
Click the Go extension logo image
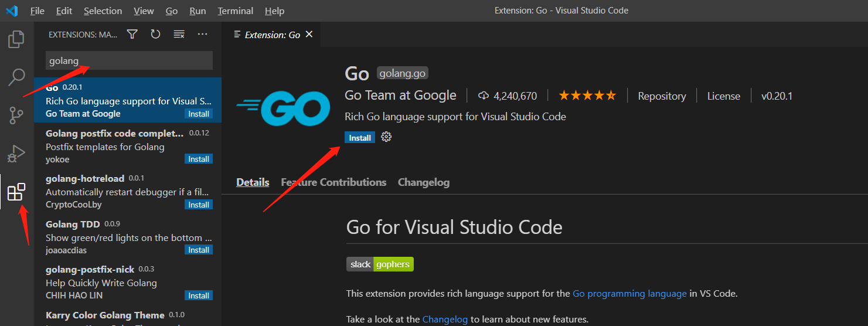tap(283, 108)
